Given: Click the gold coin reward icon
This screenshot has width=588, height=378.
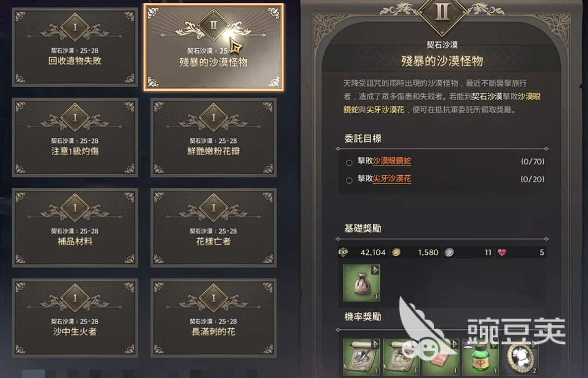Looking at the screenshot, I should (x=396, y=252).
